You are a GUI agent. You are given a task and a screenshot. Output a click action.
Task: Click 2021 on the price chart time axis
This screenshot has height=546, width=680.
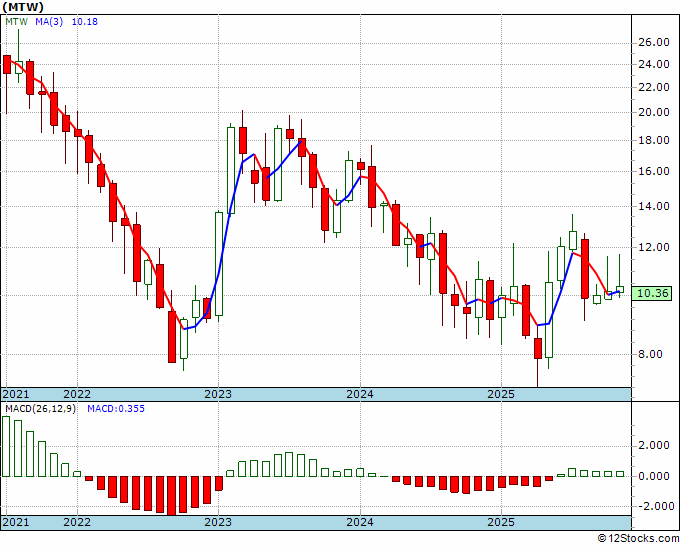(x=16, y=394)
